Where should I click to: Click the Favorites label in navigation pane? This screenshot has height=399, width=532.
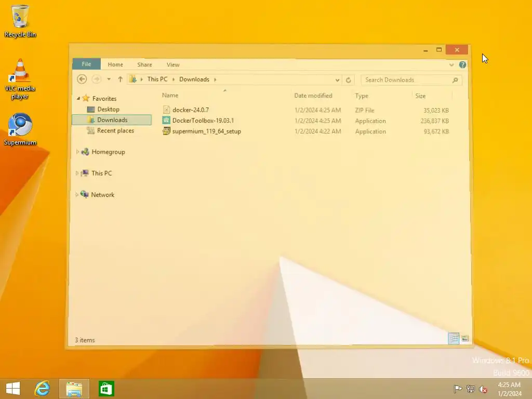(x=104, y=98)
